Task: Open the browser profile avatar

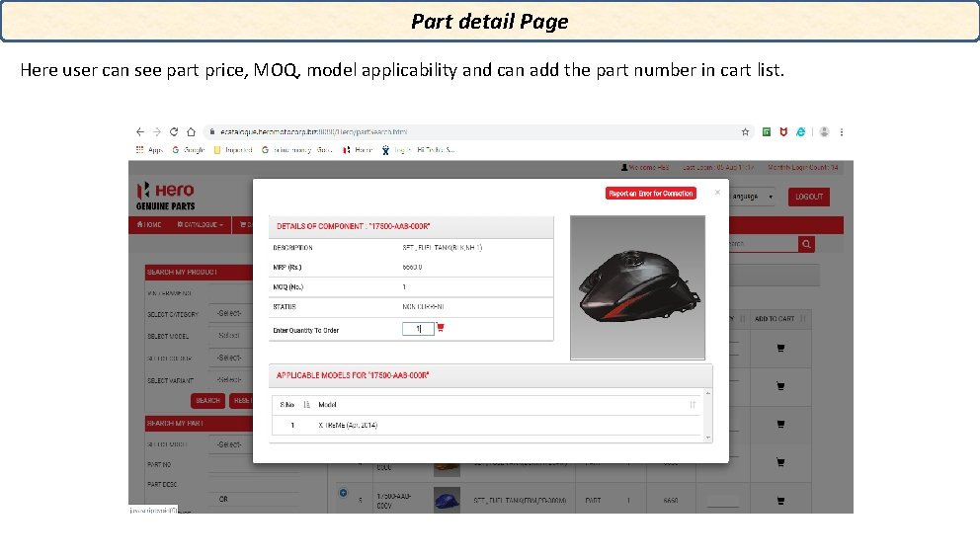Action: [x=824, y=132]
